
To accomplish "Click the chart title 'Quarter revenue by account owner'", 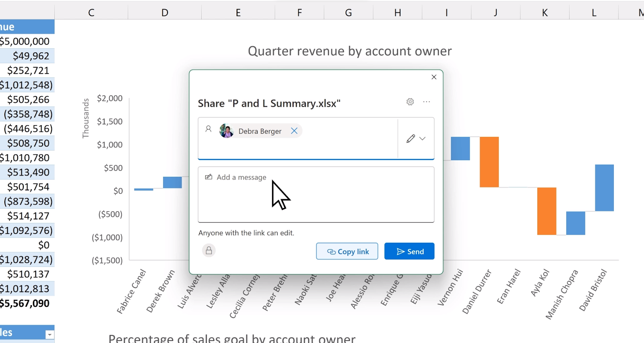I will [350, 51].
